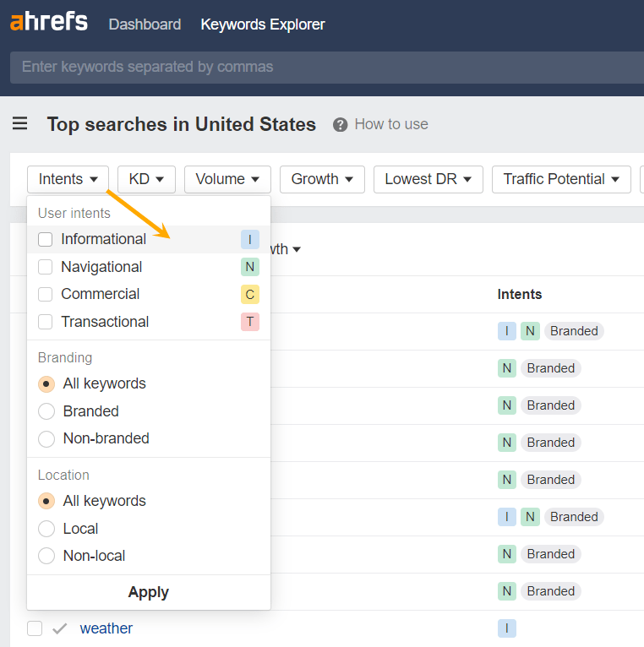Go to the Dashboard tab
The image size is (644, 647).
coord(145,24)
